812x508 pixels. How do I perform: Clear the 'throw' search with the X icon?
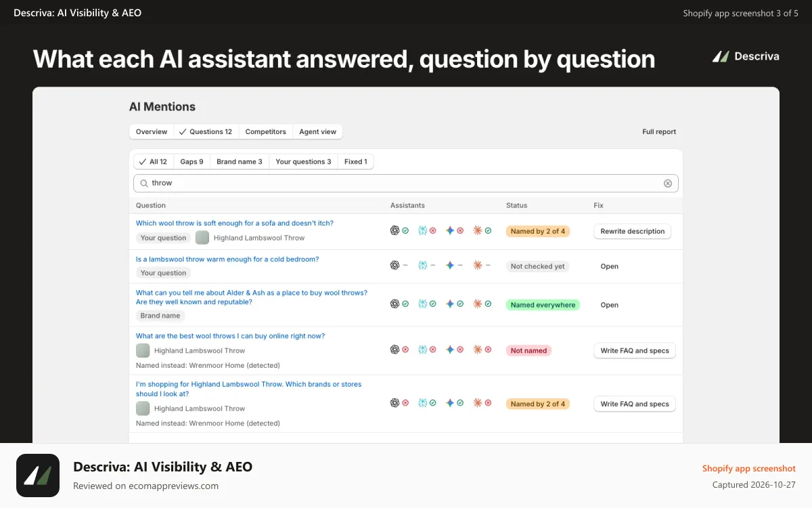(668, 183)
